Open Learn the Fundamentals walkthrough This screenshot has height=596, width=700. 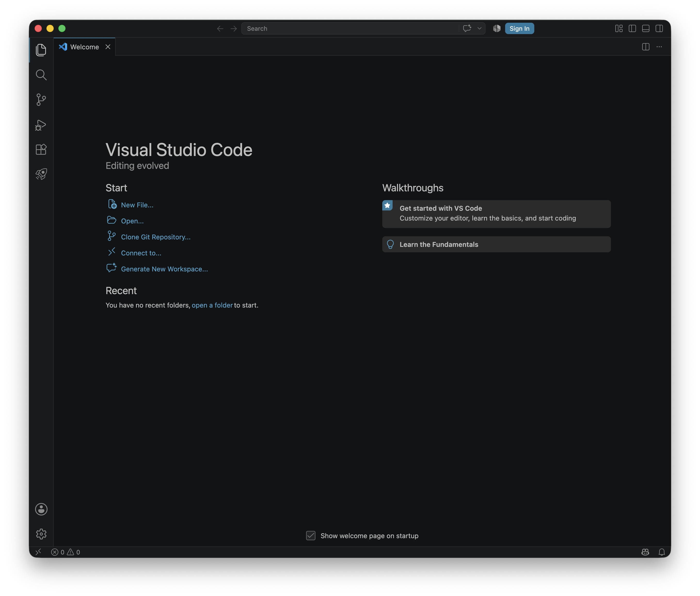coord(496,244)
